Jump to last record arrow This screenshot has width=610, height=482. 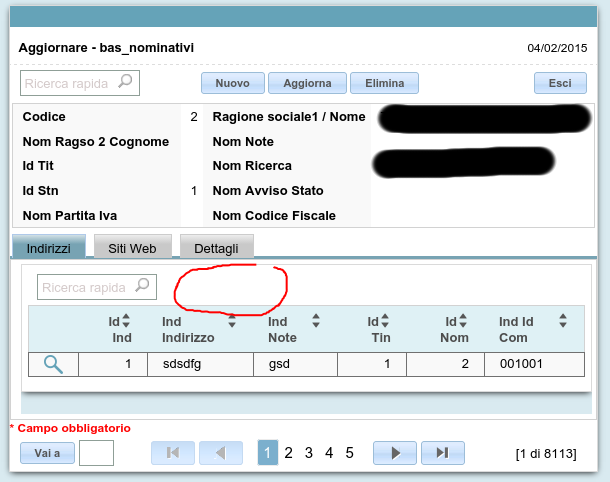pyautogui.click(x=443, y=453)
